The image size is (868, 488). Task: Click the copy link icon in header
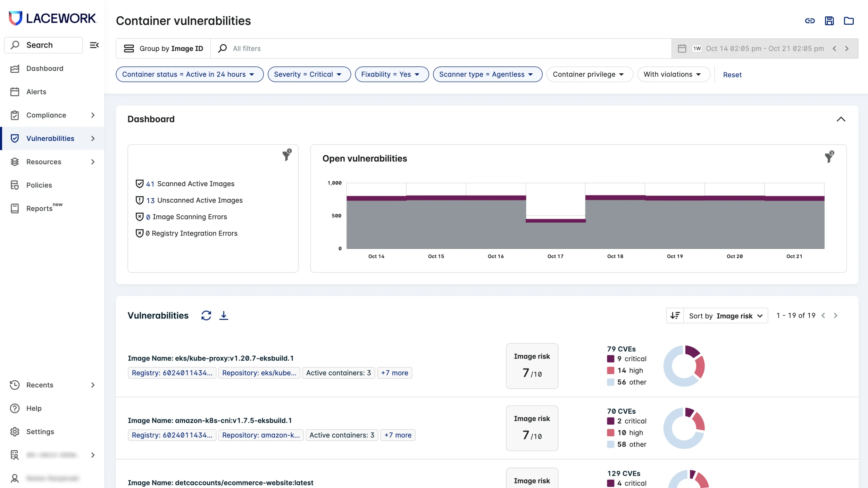tap(810, 21)
